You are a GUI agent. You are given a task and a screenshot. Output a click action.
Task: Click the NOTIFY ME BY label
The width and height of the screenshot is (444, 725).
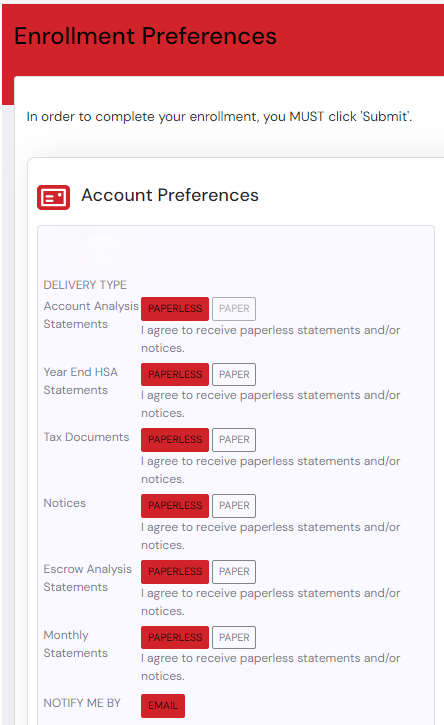tap(82, 703)
